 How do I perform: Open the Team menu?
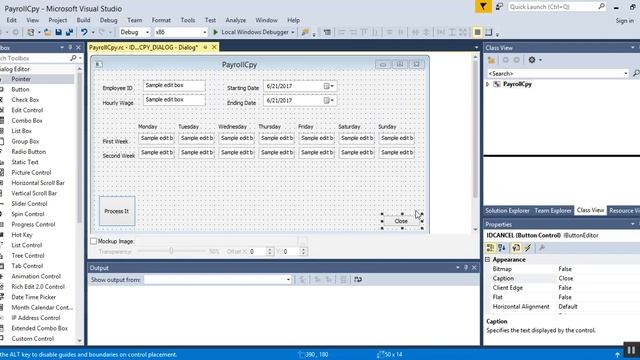click(134, 20)
